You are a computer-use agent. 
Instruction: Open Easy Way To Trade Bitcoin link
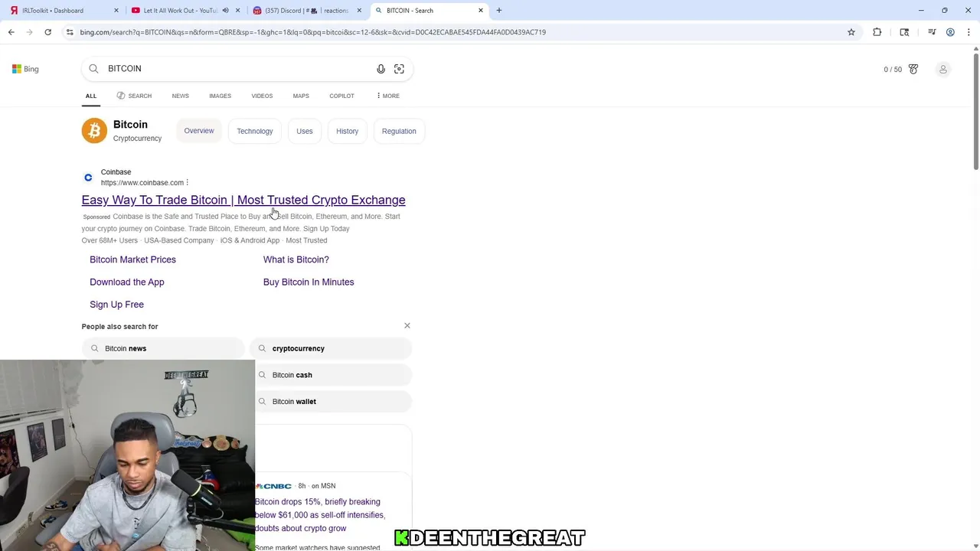pyautogui.click(x=243, y=200)
